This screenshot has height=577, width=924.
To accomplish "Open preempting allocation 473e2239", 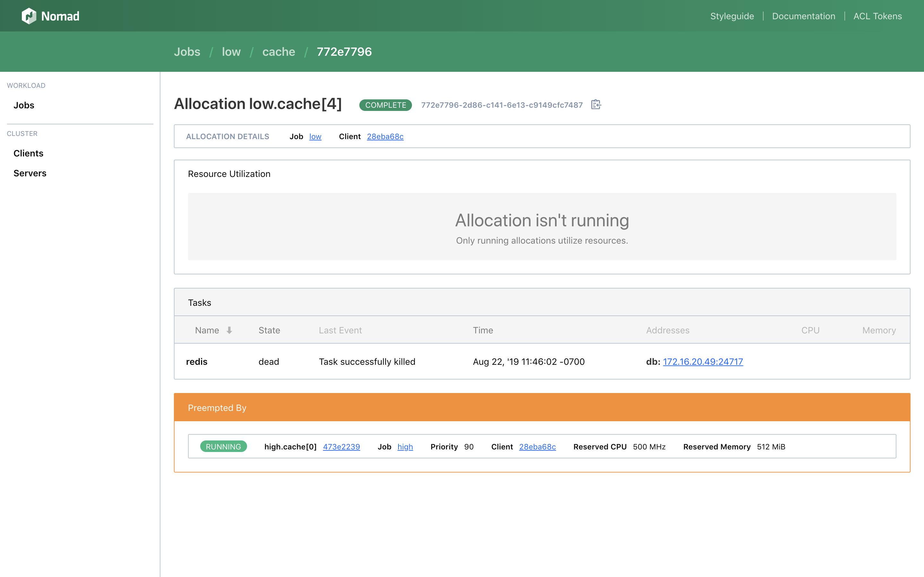I will click(341, 447).
